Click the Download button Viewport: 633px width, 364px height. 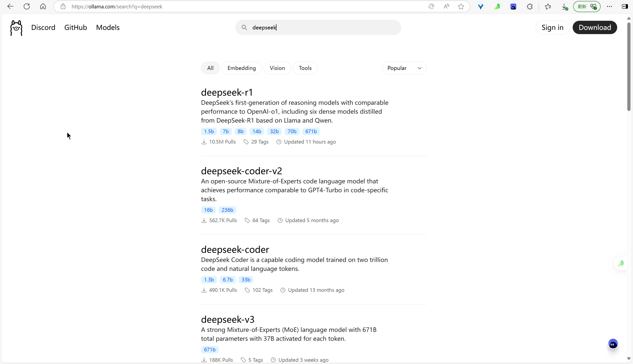(x=594, y=27)
